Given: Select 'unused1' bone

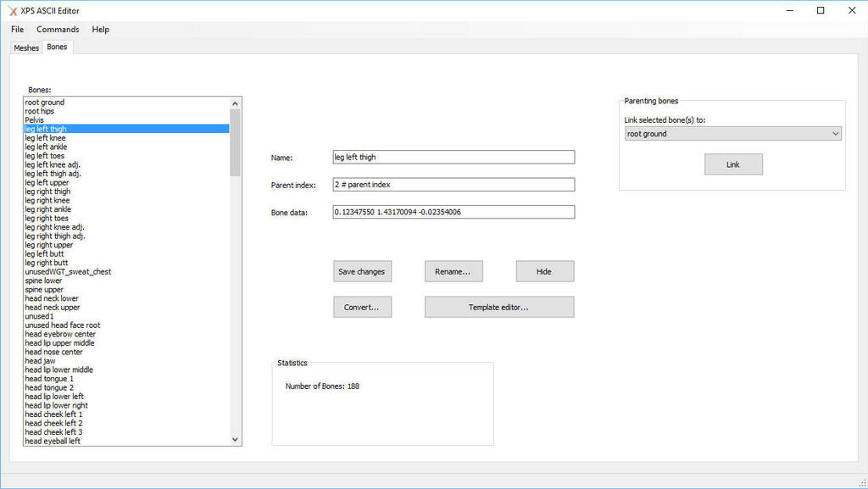Looking at the screenshot, I should [126, 316].
